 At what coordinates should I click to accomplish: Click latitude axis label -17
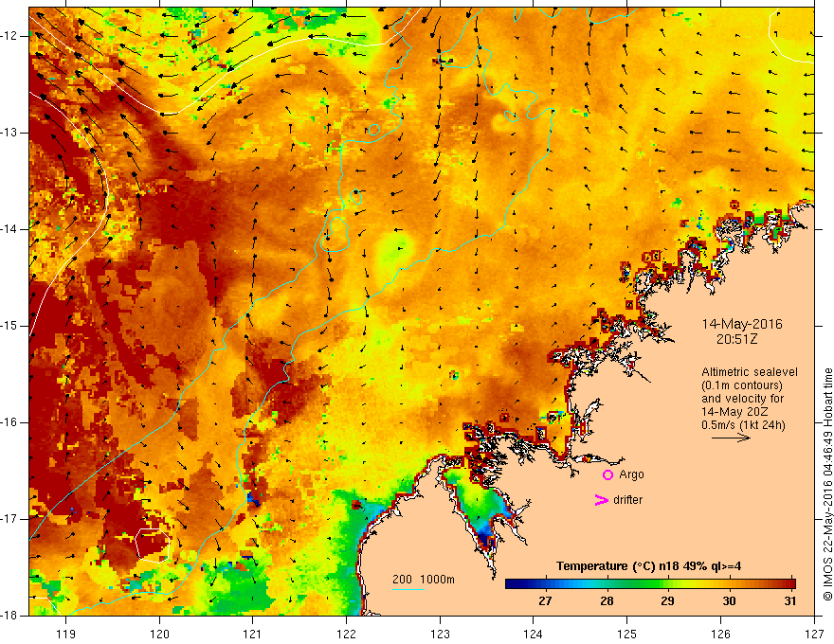pos(9,519)
